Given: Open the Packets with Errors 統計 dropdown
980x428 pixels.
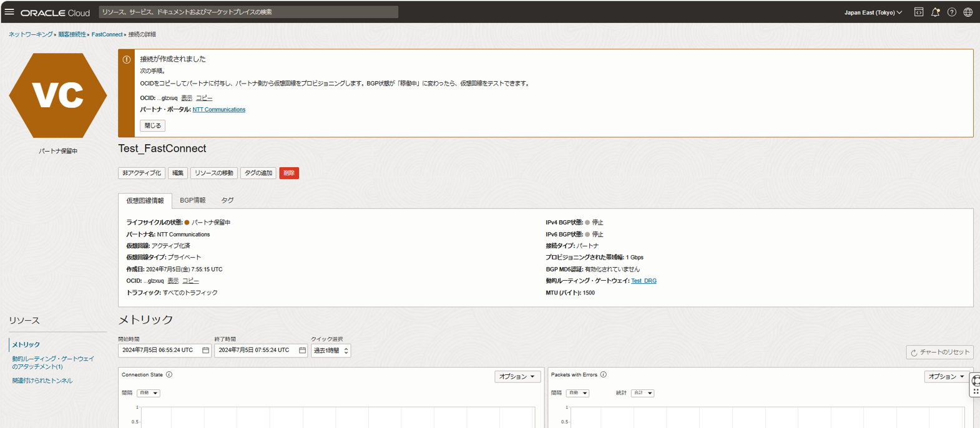Looking at the screenshot, I should [x=642, y=393].
